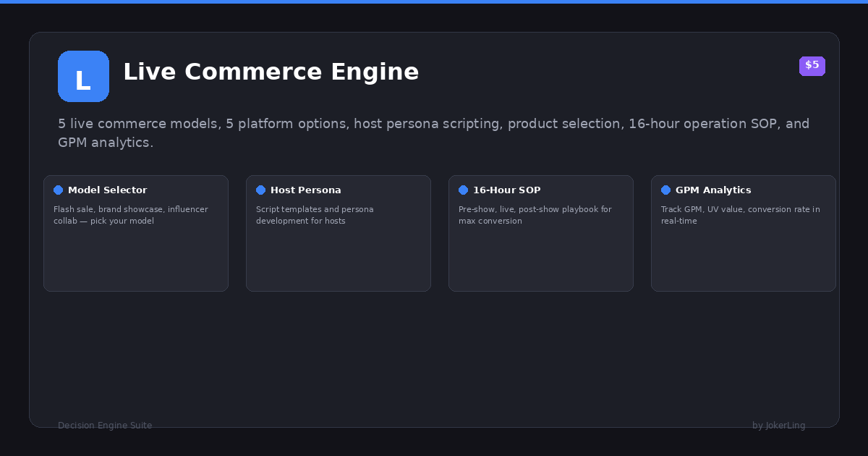Click the blue L app logo
Image resolution: width=868 pixels, height=456 pixels.
83,76
